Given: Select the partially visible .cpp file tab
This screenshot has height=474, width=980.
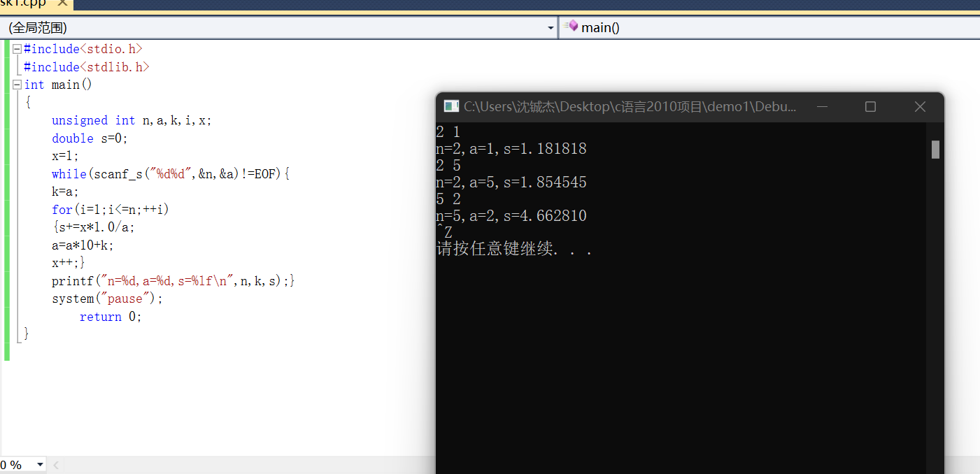Looking at the screenshot, I should click(35, 4).
